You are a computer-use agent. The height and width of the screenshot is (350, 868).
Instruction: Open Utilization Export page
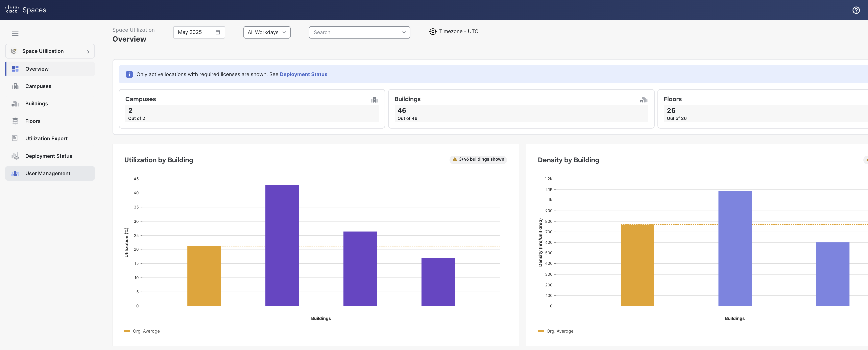(46, 139)
